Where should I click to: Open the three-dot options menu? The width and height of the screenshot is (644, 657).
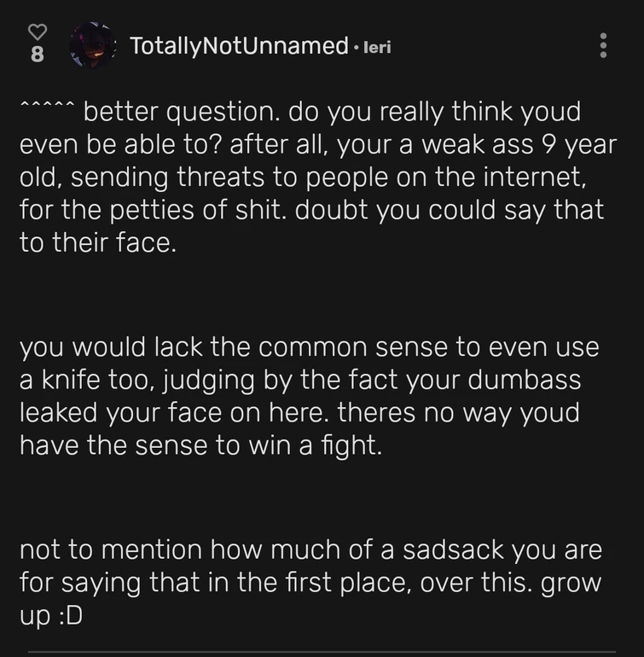603,45
